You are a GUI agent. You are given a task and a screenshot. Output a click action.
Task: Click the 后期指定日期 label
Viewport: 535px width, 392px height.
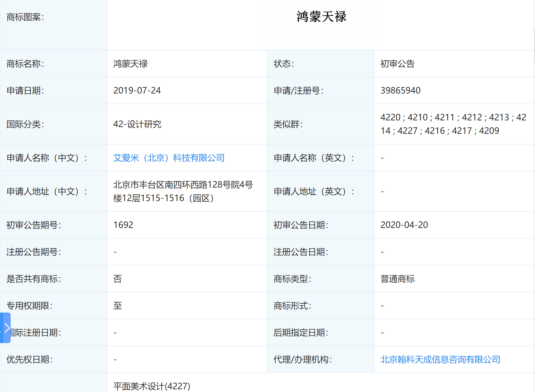pyautogui.click(x=301, y=333)
